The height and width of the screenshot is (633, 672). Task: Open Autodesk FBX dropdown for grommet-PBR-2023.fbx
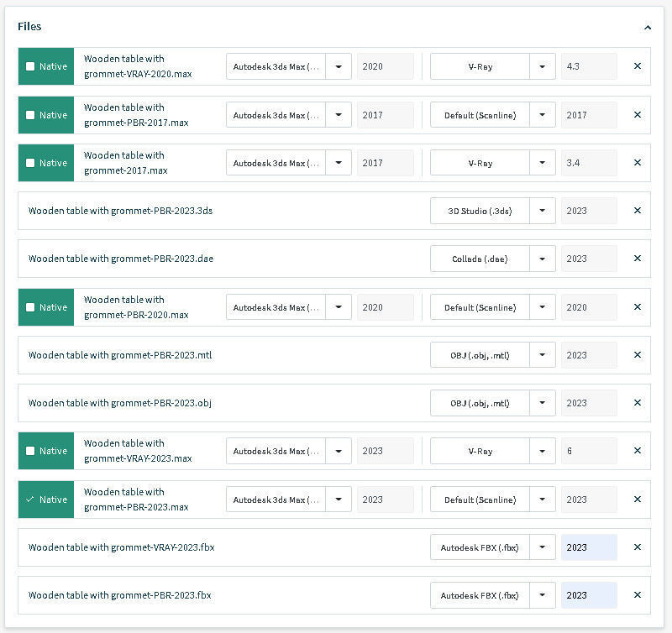(x=543, y=595)
